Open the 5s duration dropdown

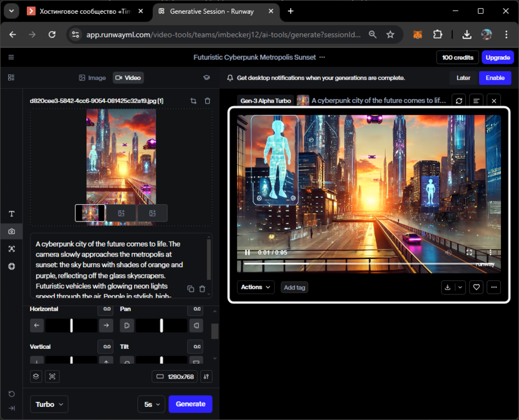pyautogui.click(x=151, y=404)
